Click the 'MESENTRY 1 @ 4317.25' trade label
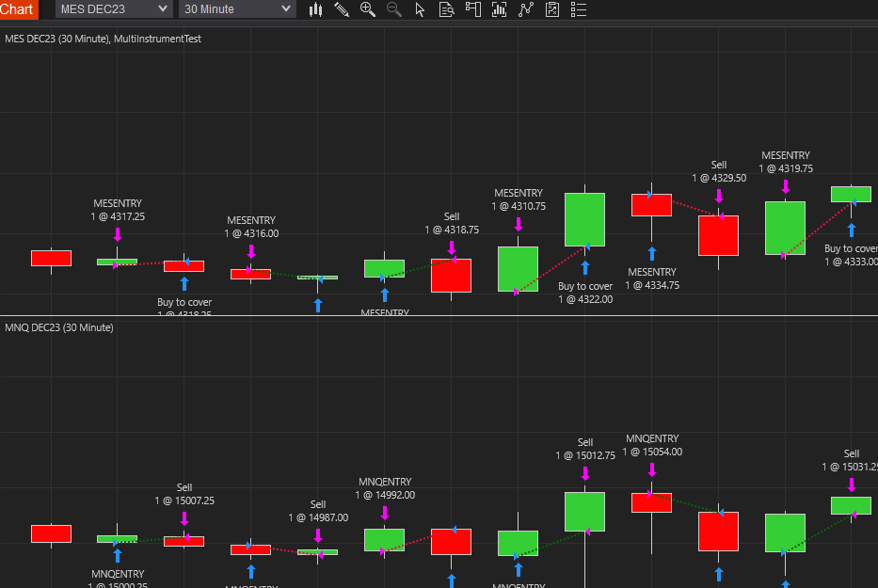The height and width of the screenshot is (588, 878). 118,210
